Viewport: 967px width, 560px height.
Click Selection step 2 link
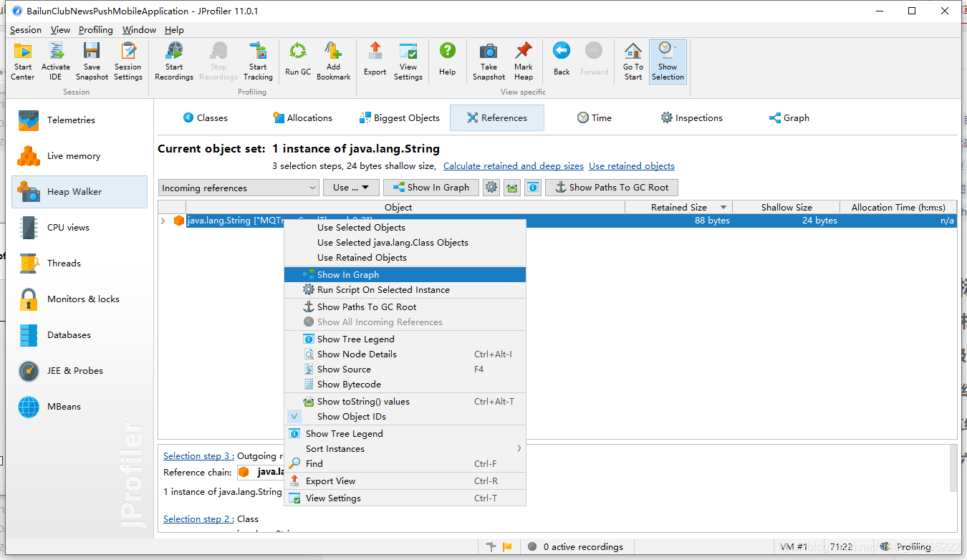click(x=198, y=519)
